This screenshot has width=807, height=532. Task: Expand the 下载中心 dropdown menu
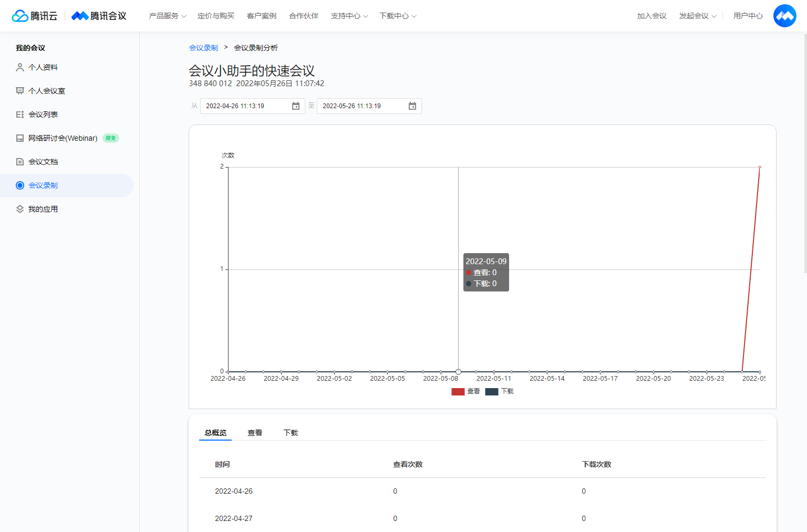click(398, 16)
